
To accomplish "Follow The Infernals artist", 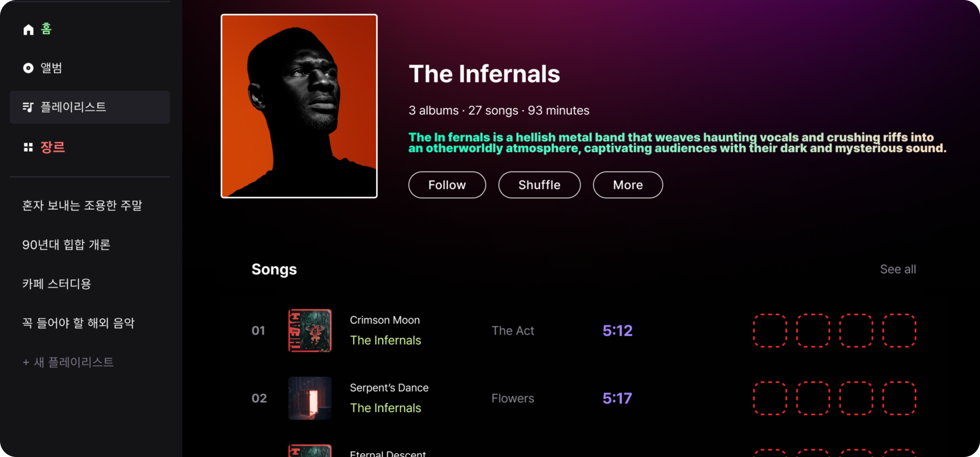I will 447,185.
